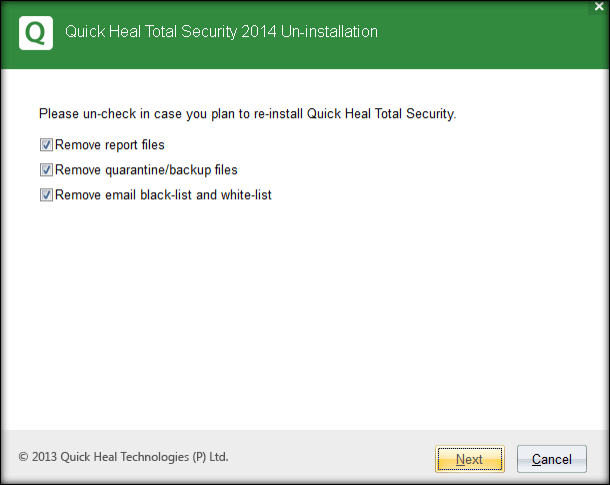Cancel the un-installation wizard

click(551, 459)
